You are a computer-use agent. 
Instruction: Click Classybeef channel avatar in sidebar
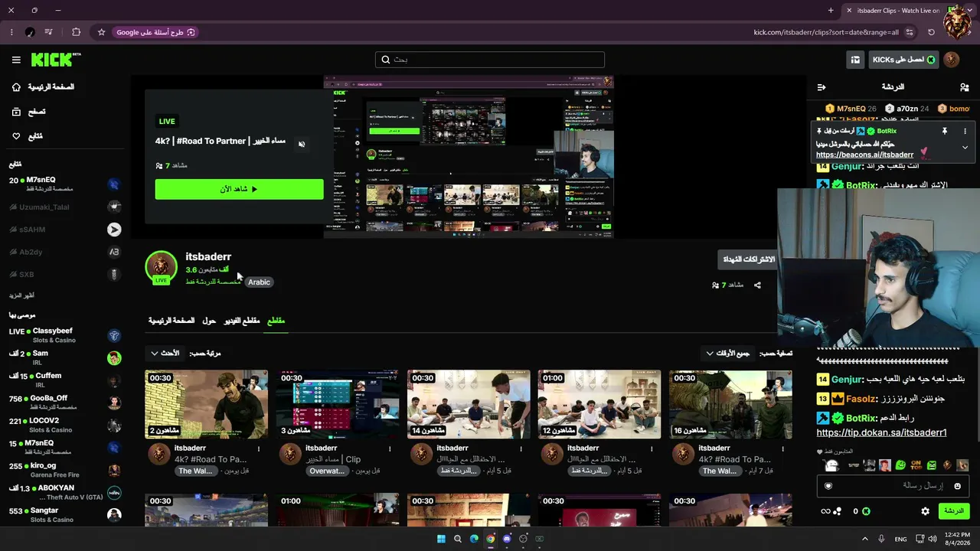pos(114,336)
